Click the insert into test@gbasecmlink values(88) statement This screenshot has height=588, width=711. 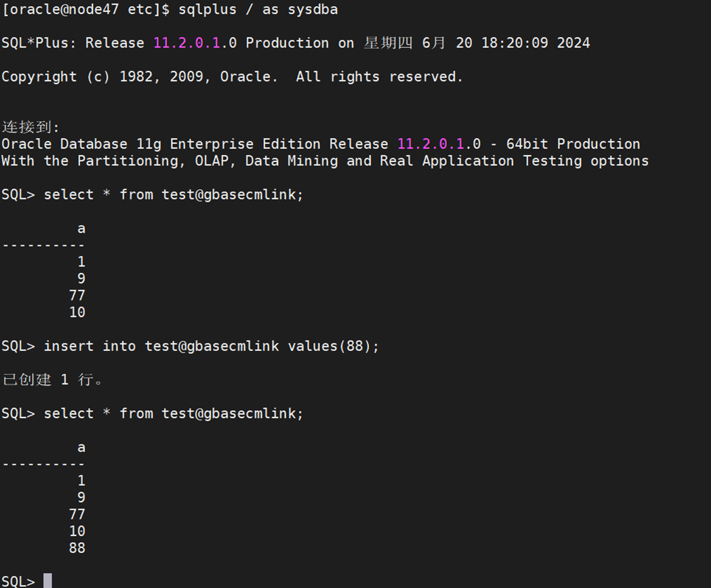211,346
